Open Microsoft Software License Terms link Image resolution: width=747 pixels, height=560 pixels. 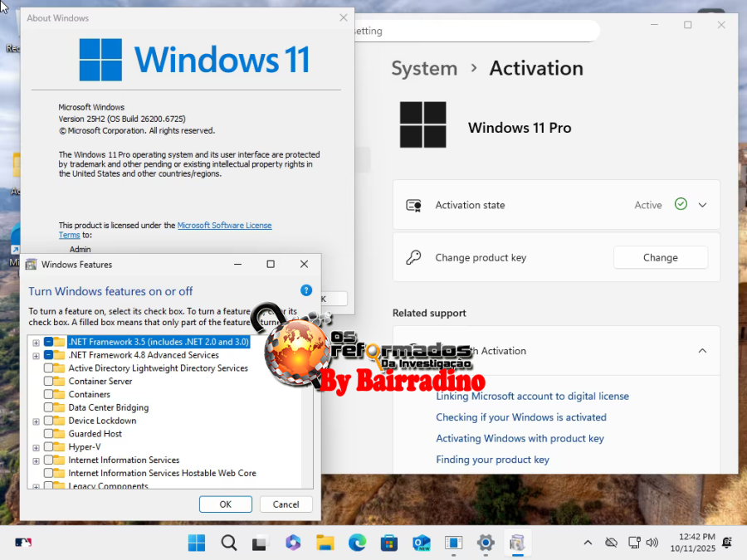(x=224, y=226)
